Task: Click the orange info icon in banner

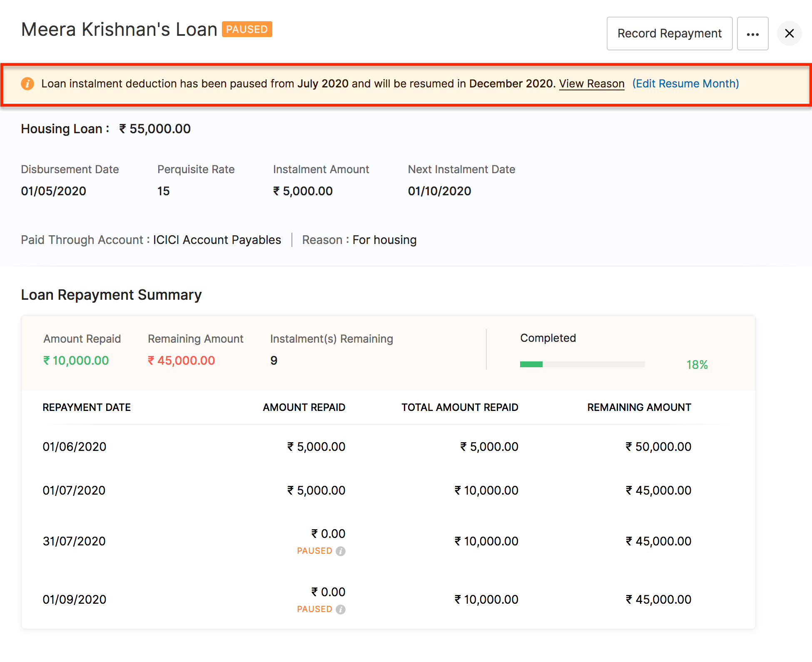Action: pos(27,84)
